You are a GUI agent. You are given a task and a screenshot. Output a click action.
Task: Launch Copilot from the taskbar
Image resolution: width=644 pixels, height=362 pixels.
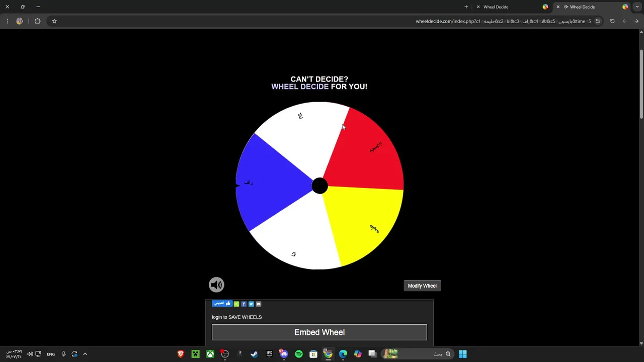(358, 354)
